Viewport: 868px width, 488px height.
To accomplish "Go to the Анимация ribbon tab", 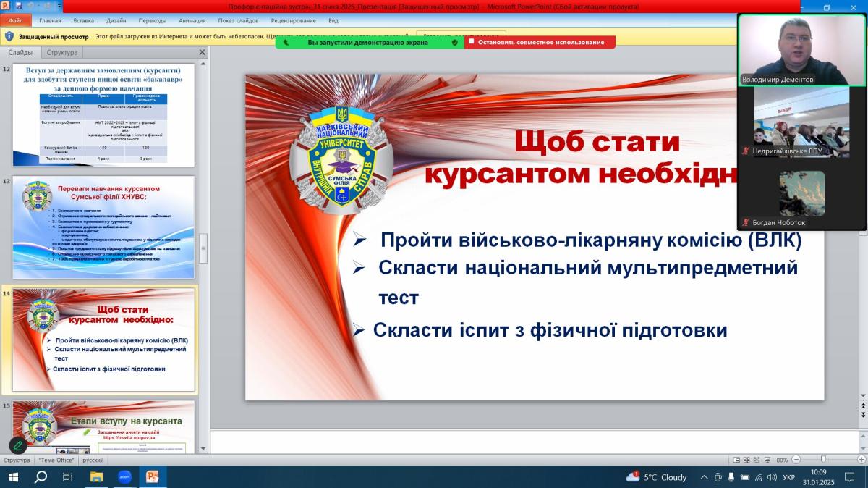I will pos(192,21).
